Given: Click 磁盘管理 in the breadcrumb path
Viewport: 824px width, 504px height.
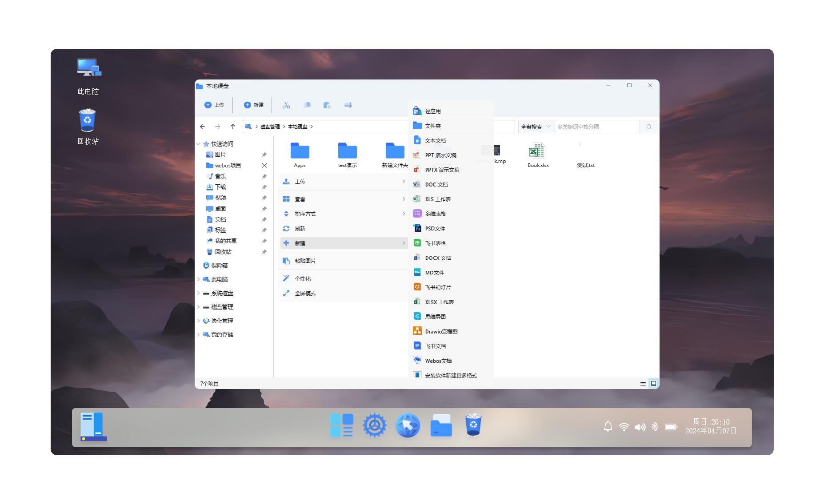Looking at the screenshot, I should [270, 127].
